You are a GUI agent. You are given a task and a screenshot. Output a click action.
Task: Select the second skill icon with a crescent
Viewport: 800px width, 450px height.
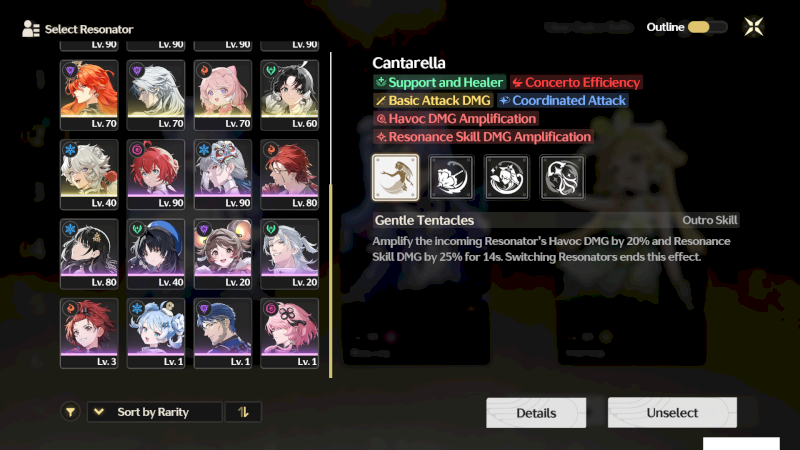(x=451, y=177)
